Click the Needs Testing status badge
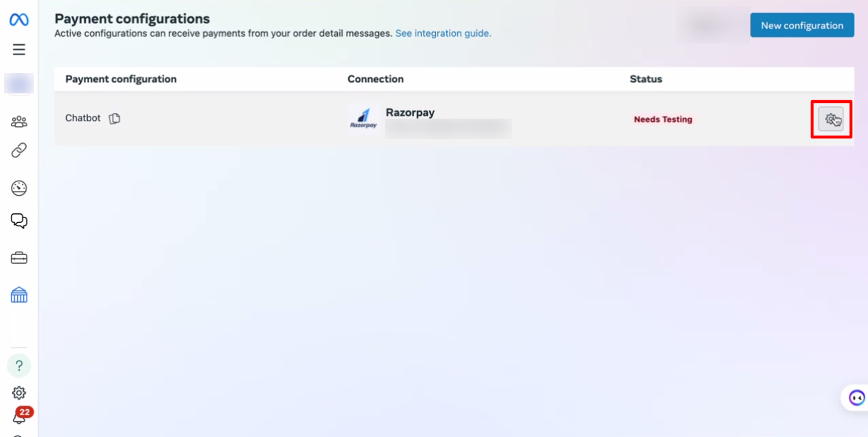This screenshot has height=437, width=868. point(663,119)
